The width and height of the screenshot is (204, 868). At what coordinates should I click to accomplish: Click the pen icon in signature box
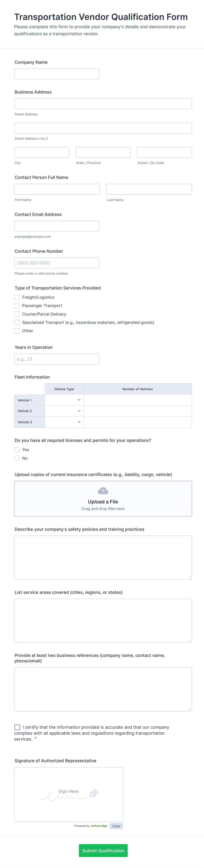[x=94, y=793]
